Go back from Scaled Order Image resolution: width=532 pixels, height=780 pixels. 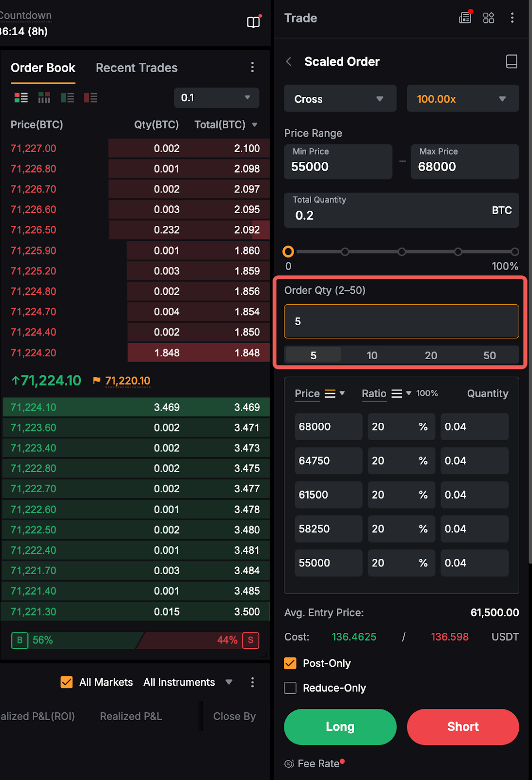coord(289,61)
